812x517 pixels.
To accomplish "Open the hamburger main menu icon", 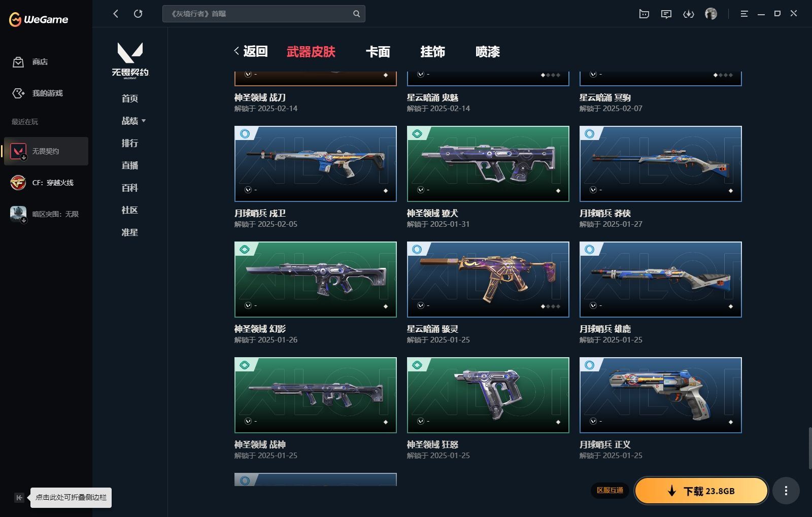I will tap(744, 14).
